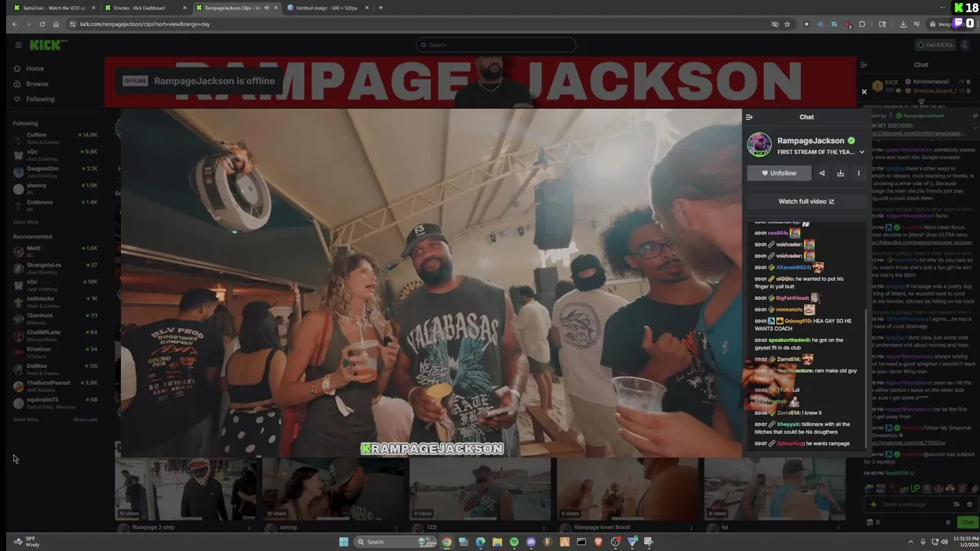Image resolution: width=980 pixels, height=551 pixels.
Task: Open 'Rampage loves Brazil' clip thumbnail
Action: (x=627, y=490)
